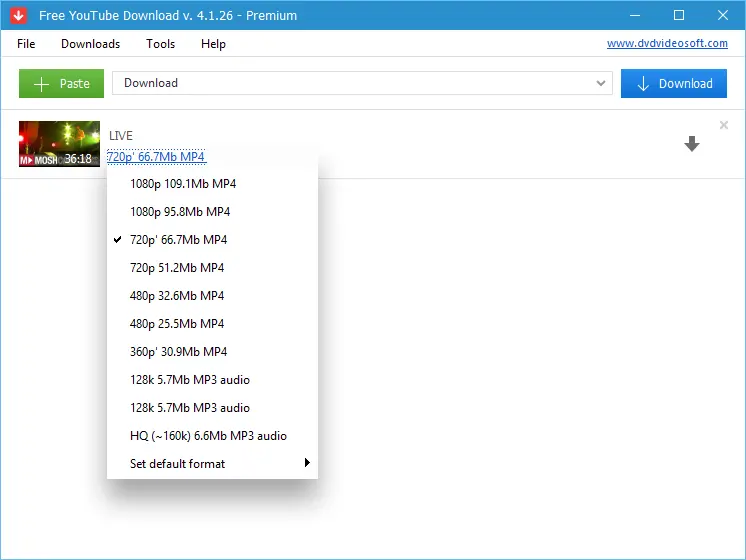Expand the Download URL combo box arrow
The image size is (746, 560).
601,84
